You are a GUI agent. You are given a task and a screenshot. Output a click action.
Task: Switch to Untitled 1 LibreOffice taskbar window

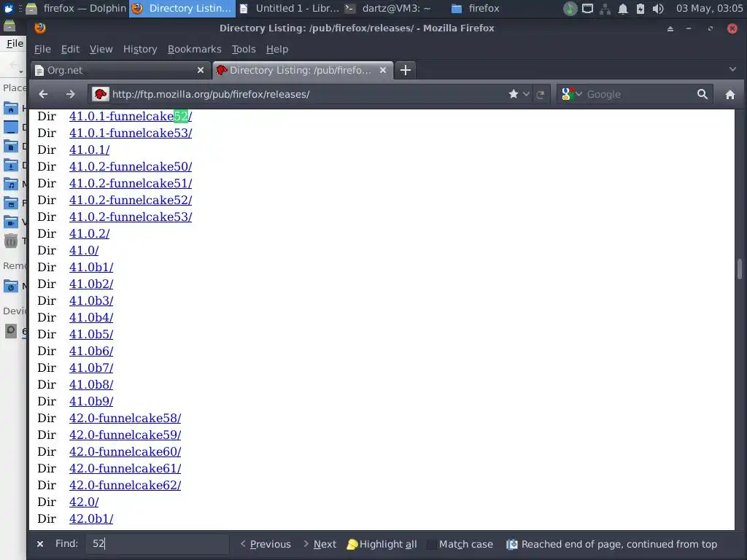pyautogui.click(x=289, y=8)
